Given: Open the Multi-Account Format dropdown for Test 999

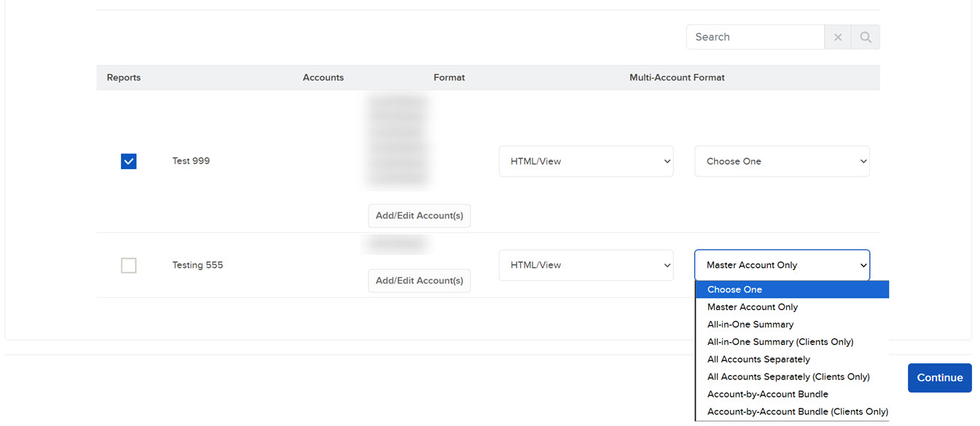Looking at the screenshot, I should click(782, 161).
